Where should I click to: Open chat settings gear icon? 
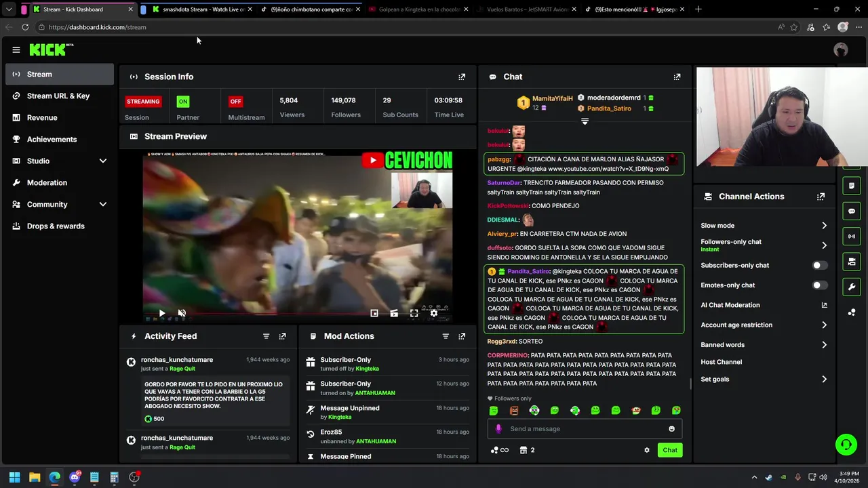point(646,450)
